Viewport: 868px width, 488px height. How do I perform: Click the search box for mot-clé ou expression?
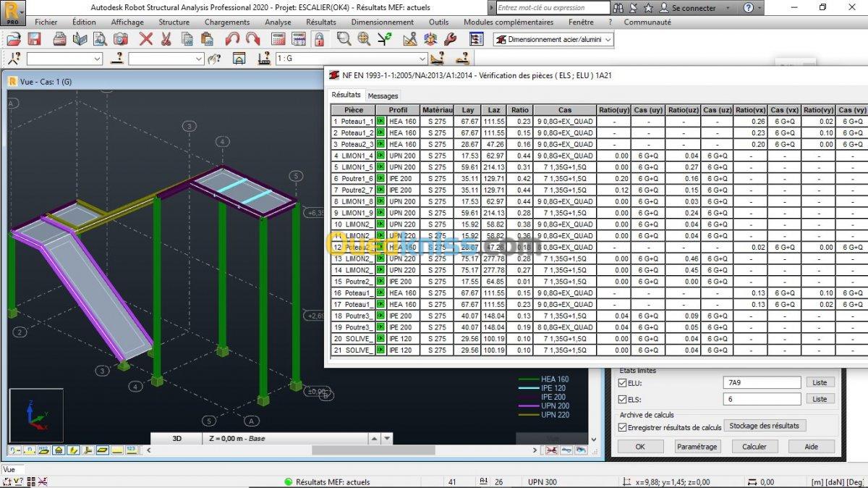[x=551, y=8]
